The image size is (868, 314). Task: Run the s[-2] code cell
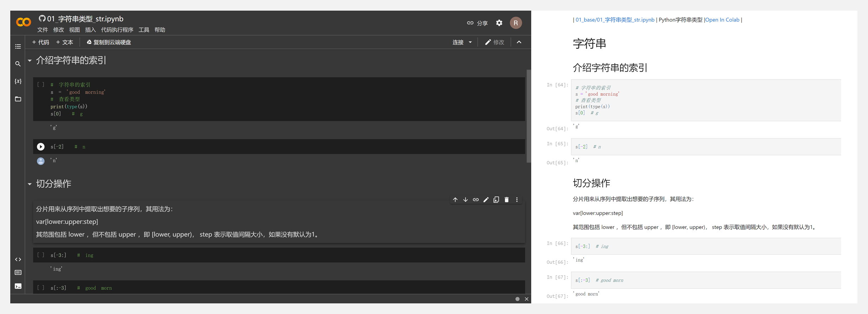point(41,147)
